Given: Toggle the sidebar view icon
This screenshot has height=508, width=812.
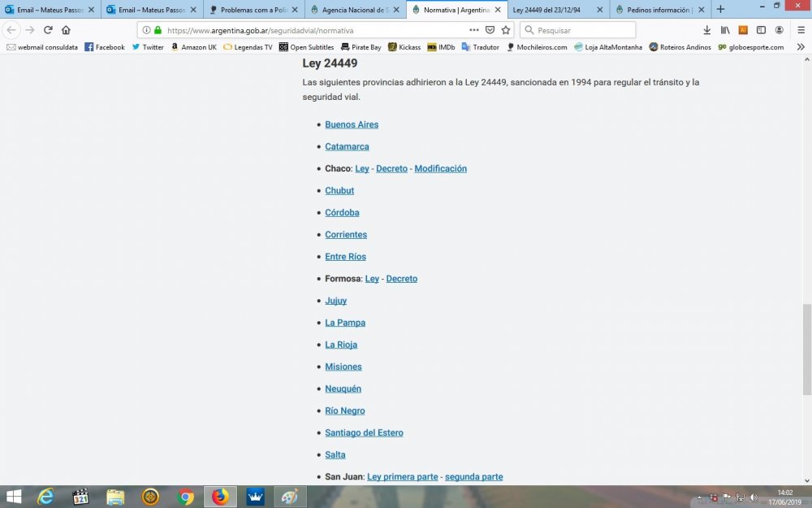Looking at the screenshot, I should click(761, 30).
